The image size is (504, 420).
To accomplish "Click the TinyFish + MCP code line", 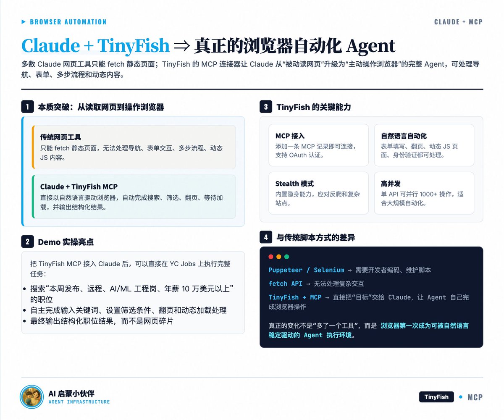I will click(x=369, y=302).
